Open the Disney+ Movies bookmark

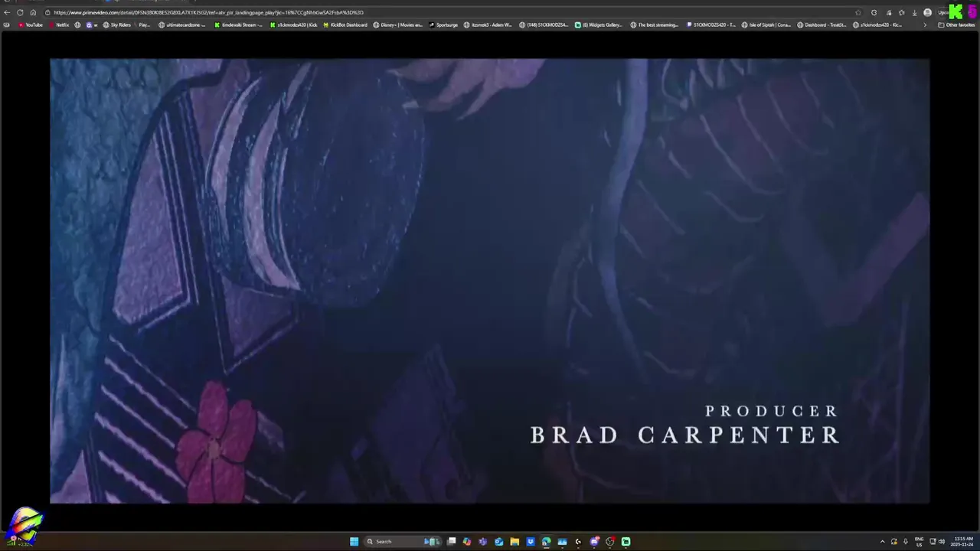tap(398, 24)
